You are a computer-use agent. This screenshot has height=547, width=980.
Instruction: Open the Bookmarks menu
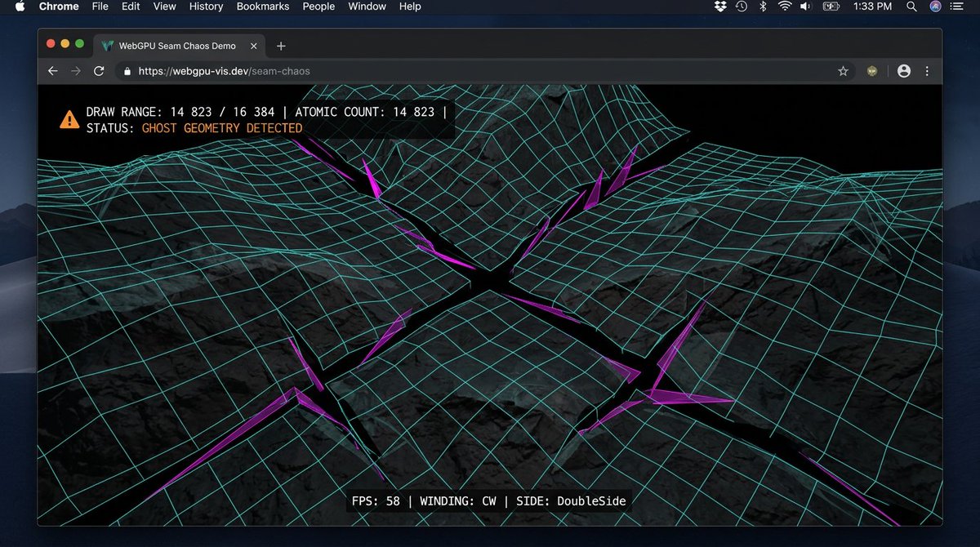(x=263, y=7)
